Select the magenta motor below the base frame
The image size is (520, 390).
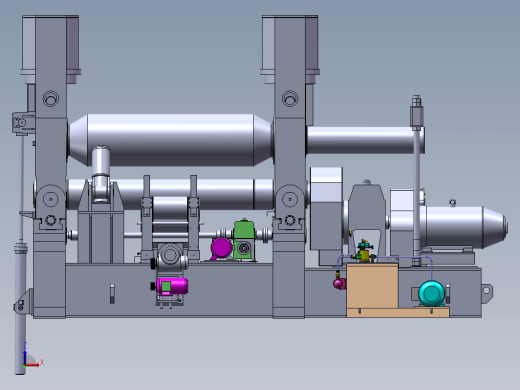coord(172,286)
